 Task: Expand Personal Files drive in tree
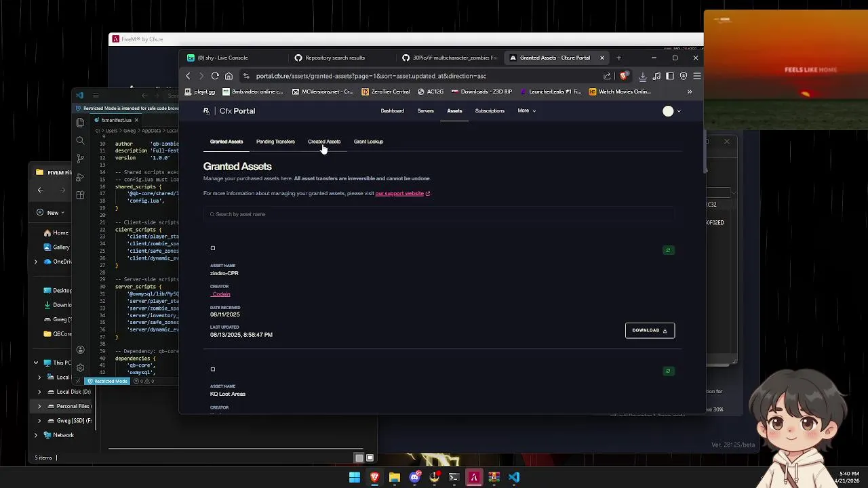pos(39,406)
